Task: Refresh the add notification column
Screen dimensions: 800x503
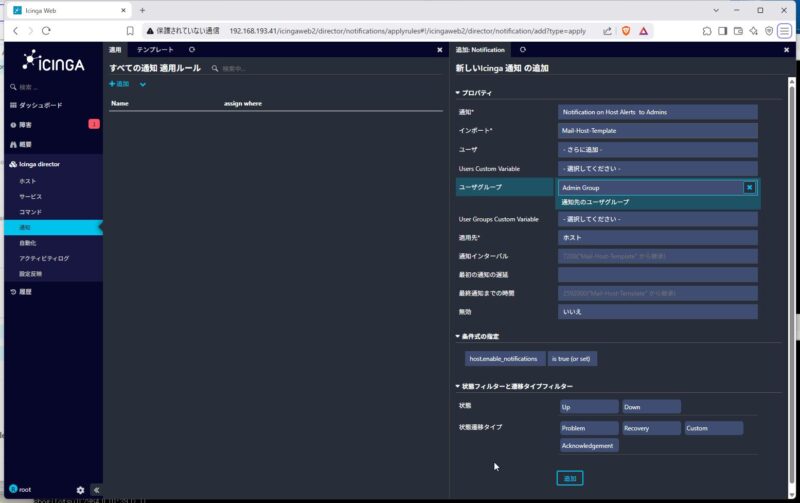Action: [x=523, y=49]
